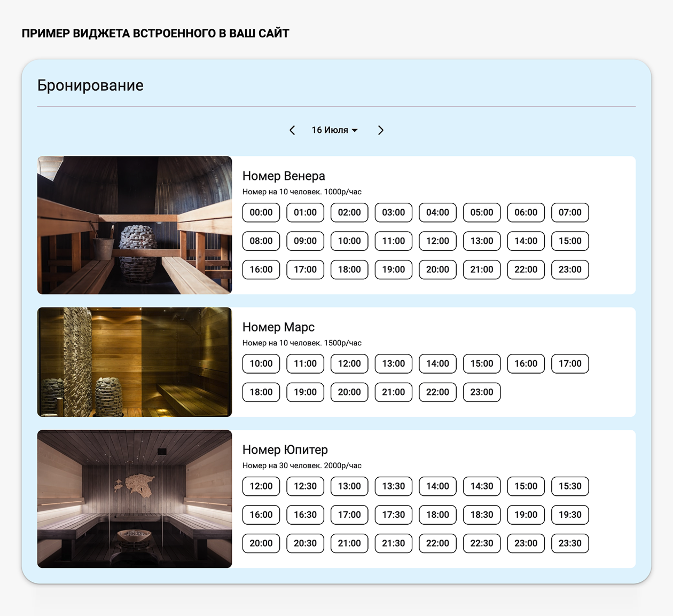The width and height of the screenshot is (673, 616).
Task: Click the Номер Юпитер sauna photo
Action: [135, 499]
